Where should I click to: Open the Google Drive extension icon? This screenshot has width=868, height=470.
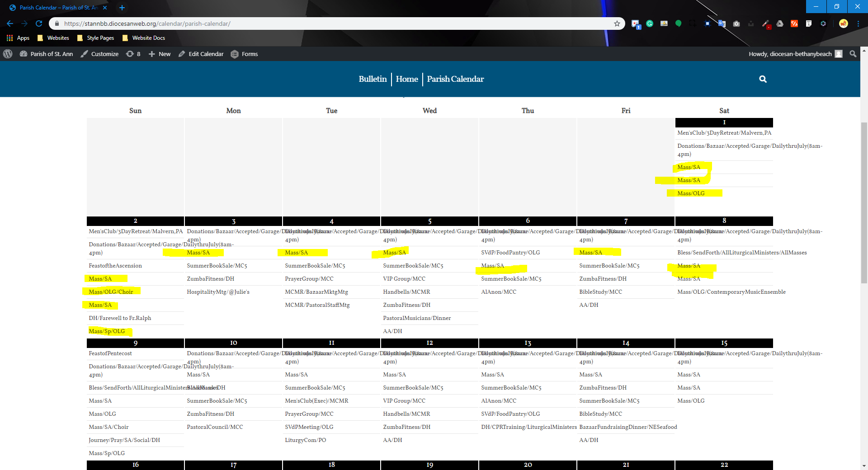point(780,23)
